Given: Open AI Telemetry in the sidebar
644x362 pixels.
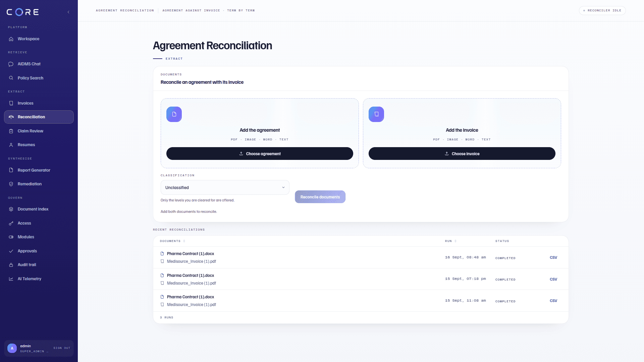Looking at the screenshot, I should (39, 279).
